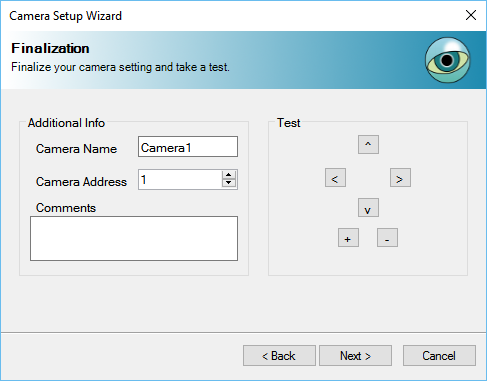
Task: Click the zoom in plus button
Action: (x=348, y=238)
